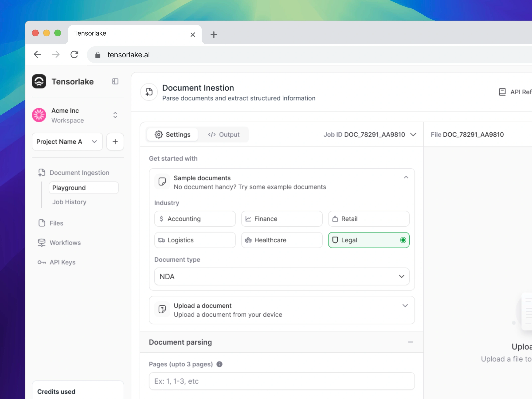Click the API Reference book icon

pyautogui.click(x=502, y=92)
